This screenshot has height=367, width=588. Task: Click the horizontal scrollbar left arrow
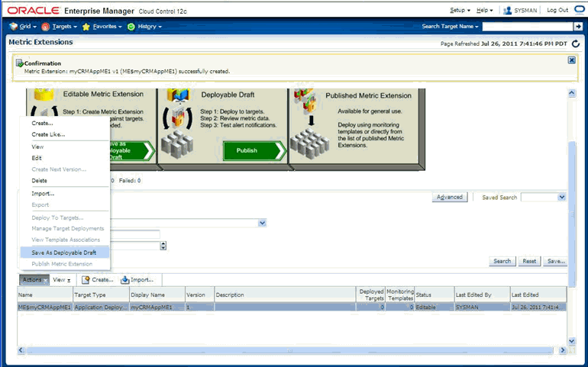21,350
